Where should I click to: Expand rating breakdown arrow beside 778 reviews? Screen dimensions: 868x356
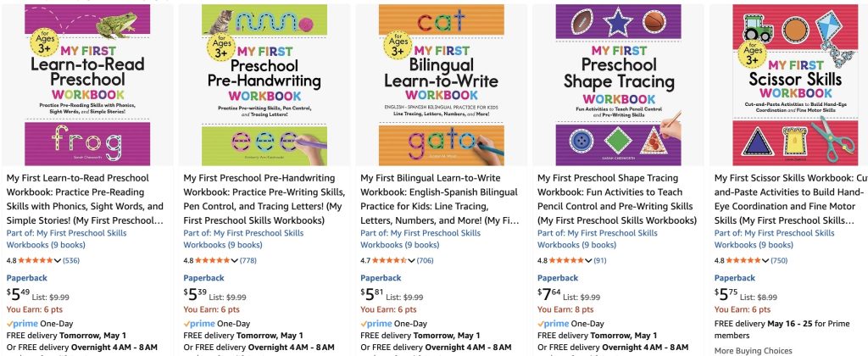pos(235,260)
